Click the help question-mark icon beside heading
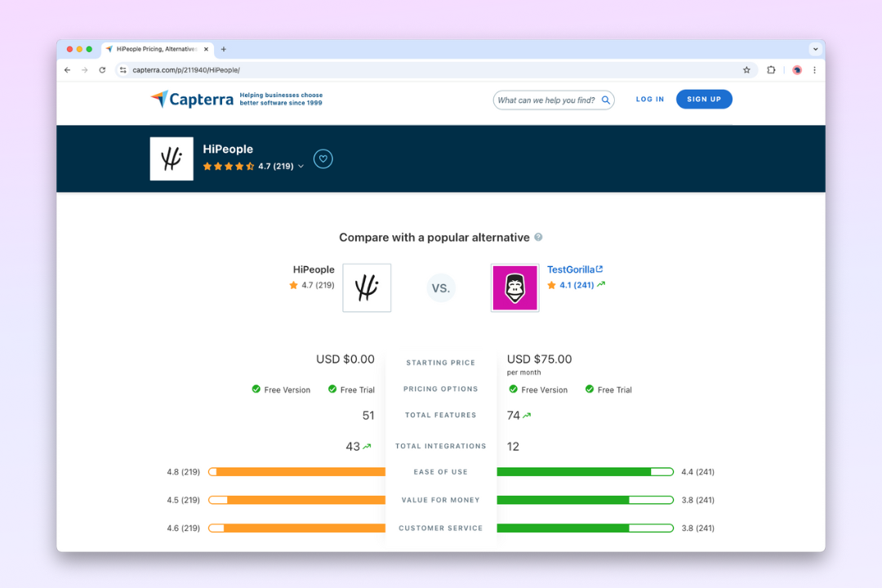882x588 pixels. click(538, 238)
